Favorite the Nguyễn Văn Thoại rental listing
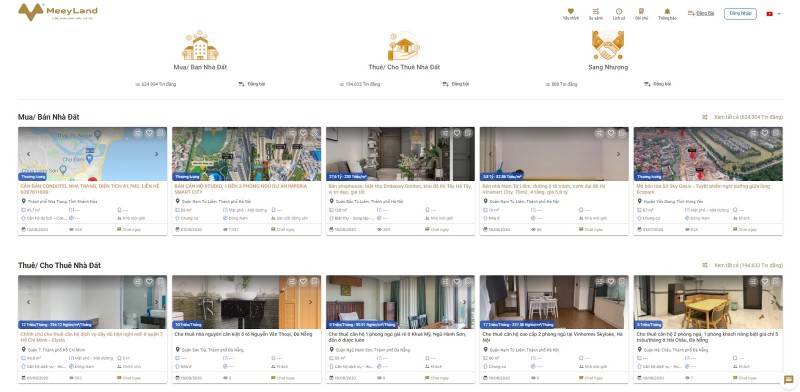This screenshot has height=392, width=800. click(303, 281)
